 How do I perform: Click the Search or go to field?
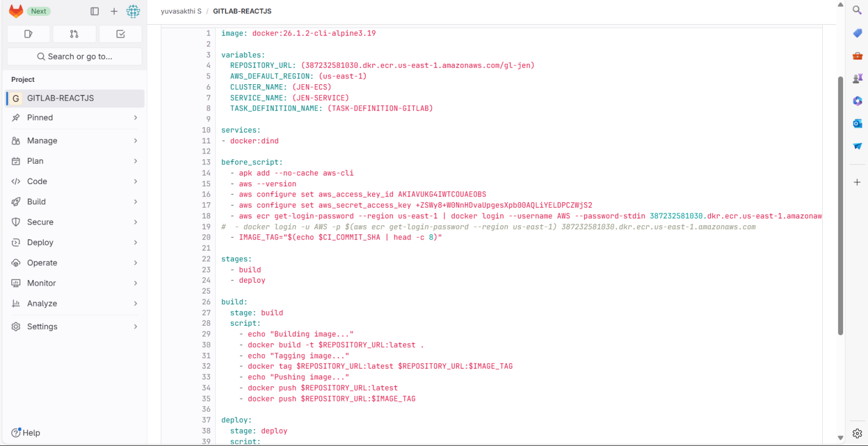click(74, 56)
